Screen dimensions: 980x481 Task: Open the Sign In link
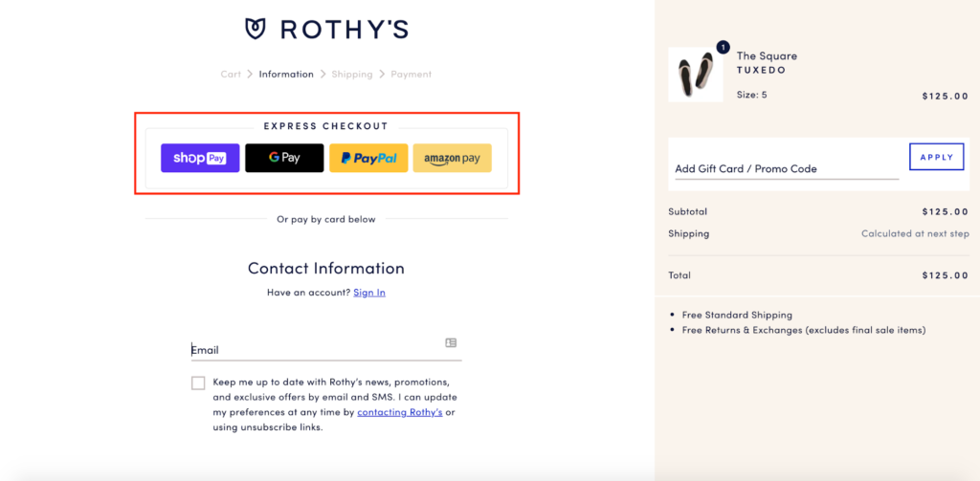pyautogui.click(x=369, y=293)
